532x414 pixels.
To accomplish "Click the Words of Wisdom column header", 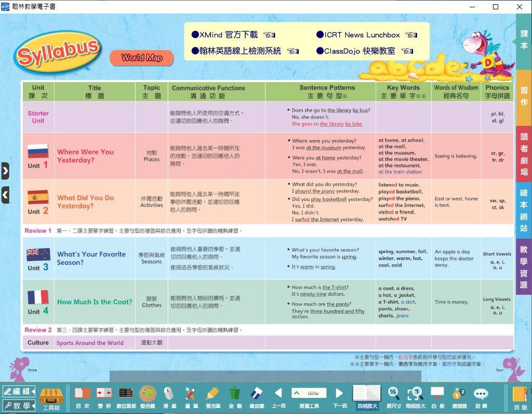I will click(x=456, y=92).
